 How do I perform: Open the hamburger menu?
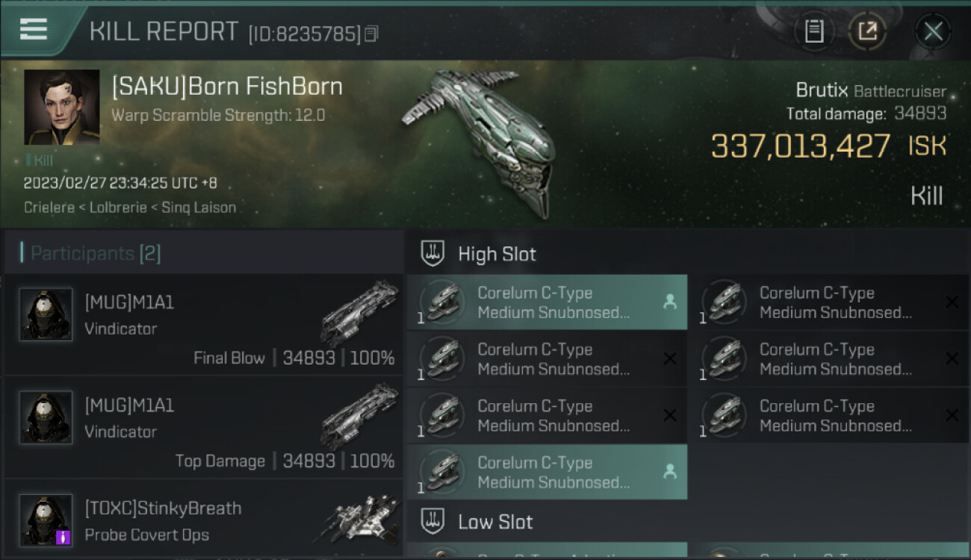coord(34,30)
